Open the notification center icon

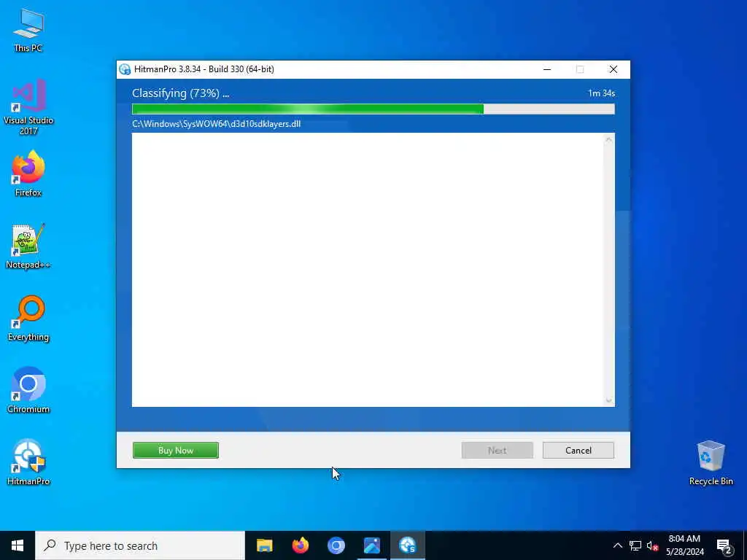[x=724, y=545]
